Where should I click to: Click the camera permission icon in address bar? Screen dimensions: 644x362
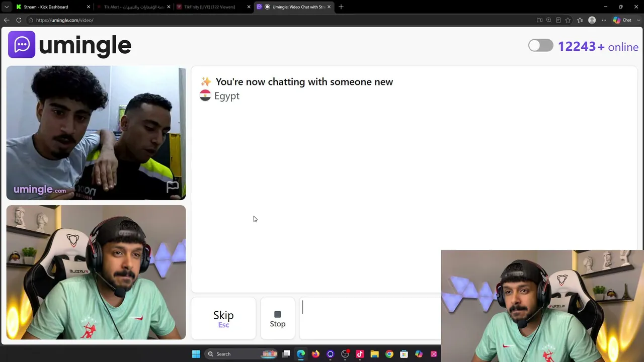click(539, 20)
